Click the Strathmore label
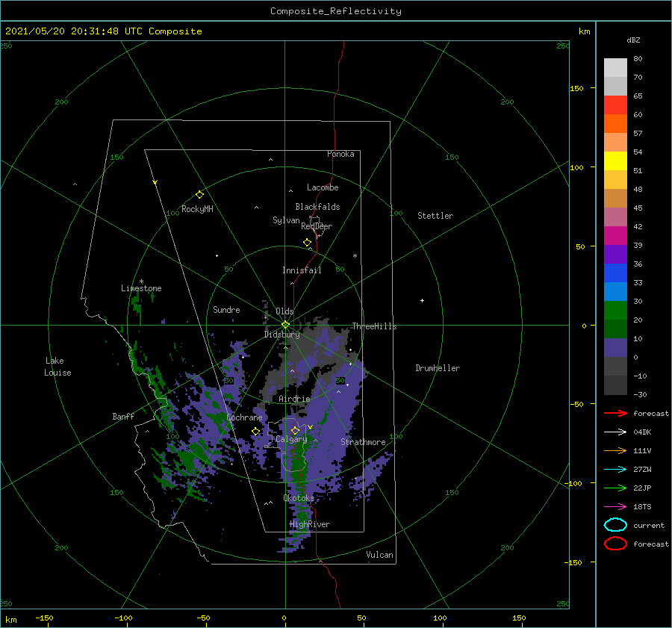Image resolution: width=672 pixels, height=628 pixels. [363, 442]
